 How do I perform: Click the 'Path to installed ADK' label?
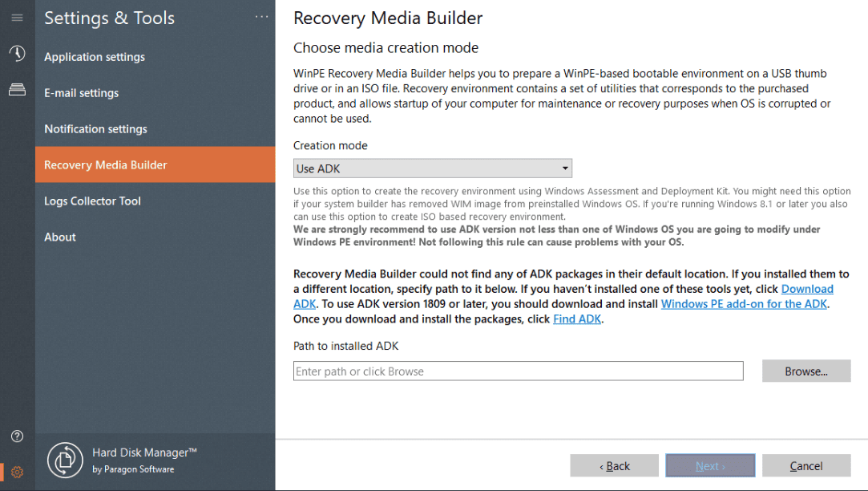coord(346,346)
